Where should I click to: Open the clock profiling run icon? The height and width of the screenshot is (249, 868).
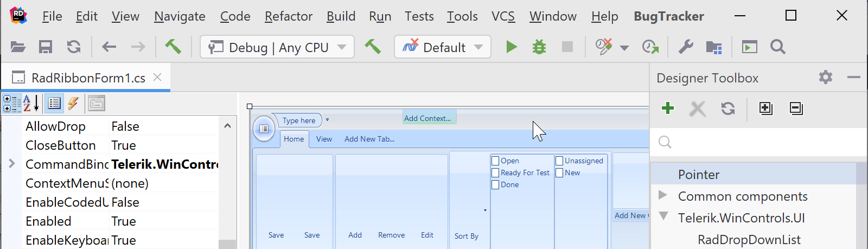click(650, 47)
